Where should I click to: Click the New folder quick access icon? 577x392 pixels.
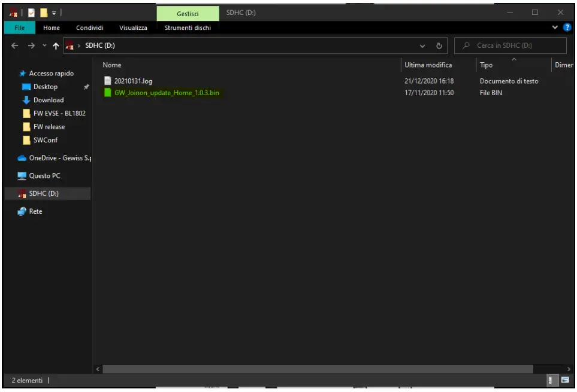pyautogui.click(x=44, y=13)
